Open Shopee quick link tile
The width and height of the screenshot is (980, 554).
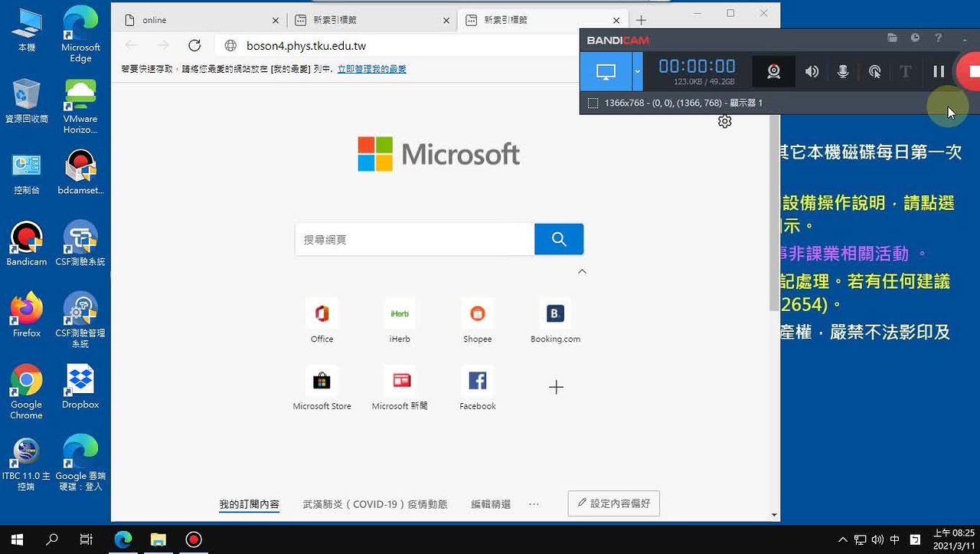(x=478, y=320)
